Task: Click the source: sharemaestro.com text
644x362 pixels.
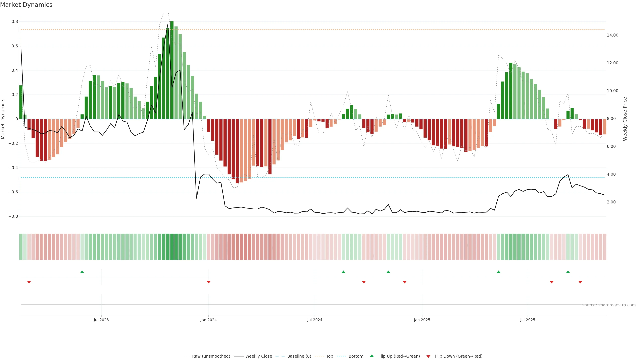Action: tap(609, 305)
